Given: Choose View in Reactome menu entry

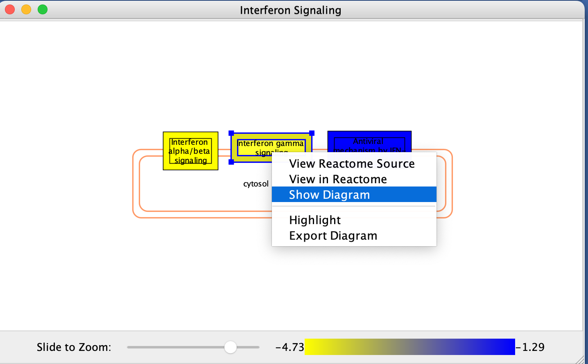Looking at the screenshot, I should pyautogui.click(x=337, y=179).
